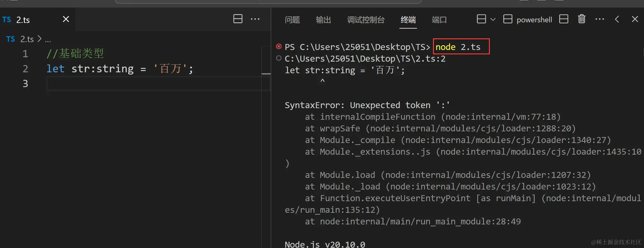Switch to the 问题 panel tab
644x248 pixels.
coord(292,20)
